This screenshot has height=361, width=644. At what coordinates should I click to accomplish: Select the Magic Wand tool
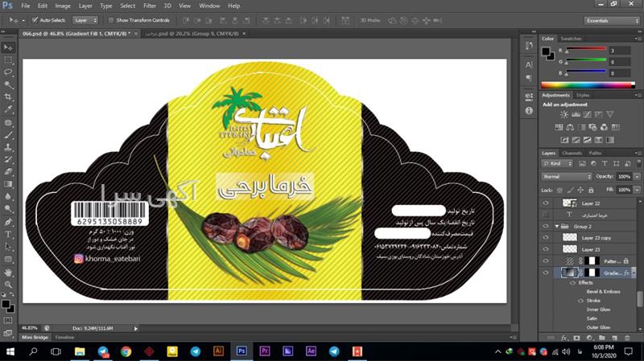click(8, 84)
